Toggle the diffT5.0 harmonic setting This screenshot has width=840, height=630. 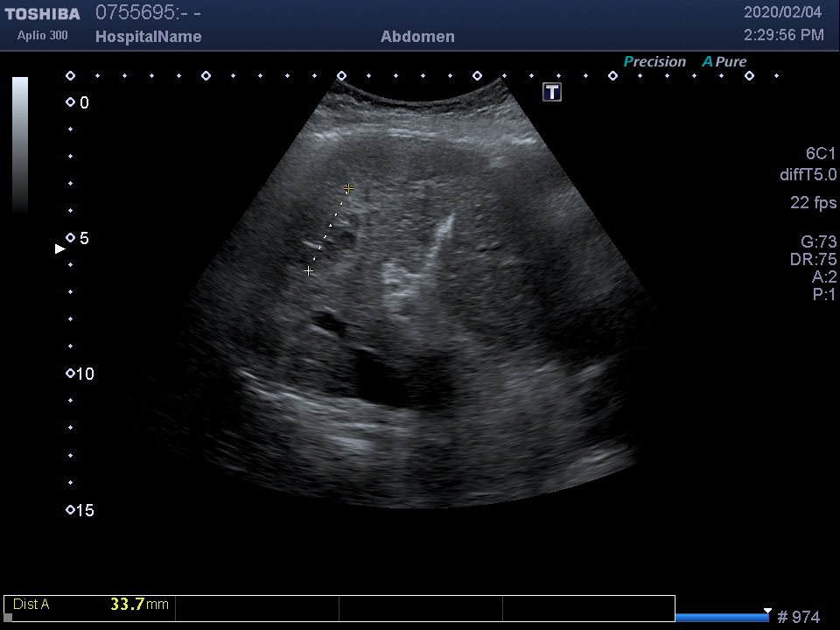click(x=808, y=175)
